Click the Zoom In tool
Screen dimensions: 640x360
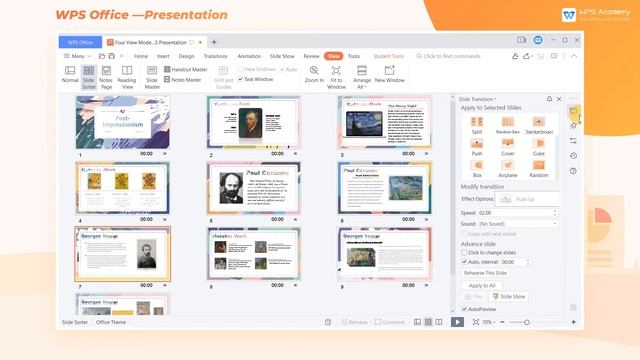click(314, 74)
